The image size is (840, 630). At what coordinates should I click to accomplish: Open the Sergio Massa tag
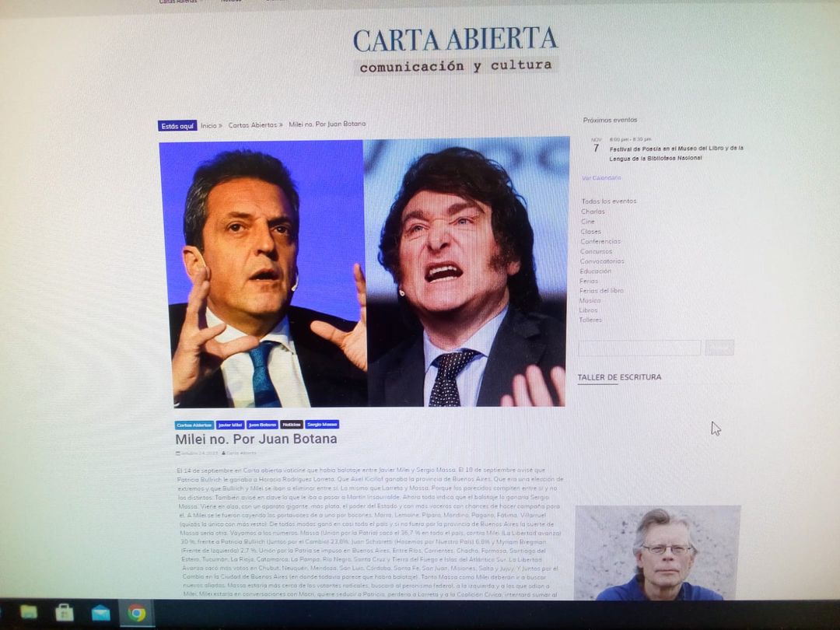click(x=322, y=425)
